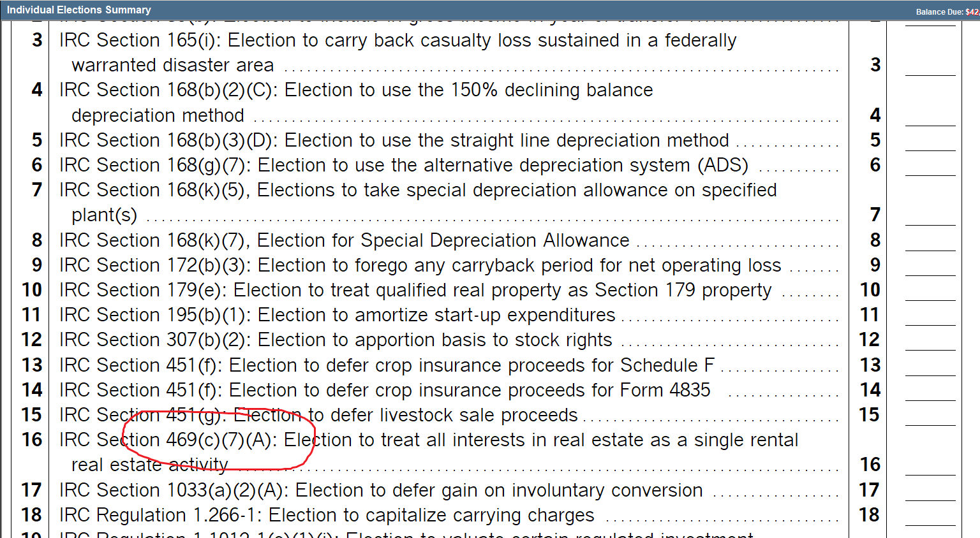Select line 8 Special Depreciation Allowance field
Image resolution: width=980 pixels, height=538 pixels.
pos(930,240)
